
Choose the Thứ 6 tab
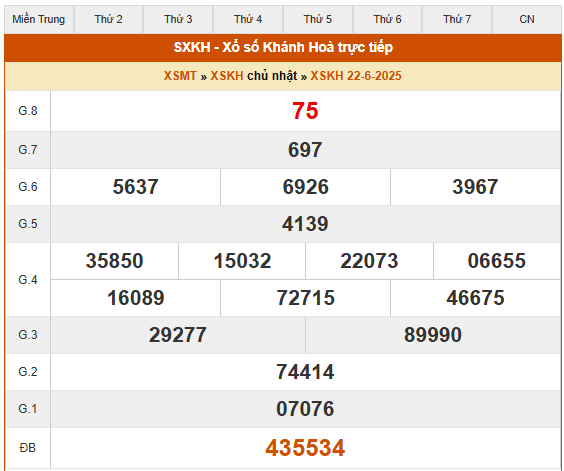tap(387, 19)
